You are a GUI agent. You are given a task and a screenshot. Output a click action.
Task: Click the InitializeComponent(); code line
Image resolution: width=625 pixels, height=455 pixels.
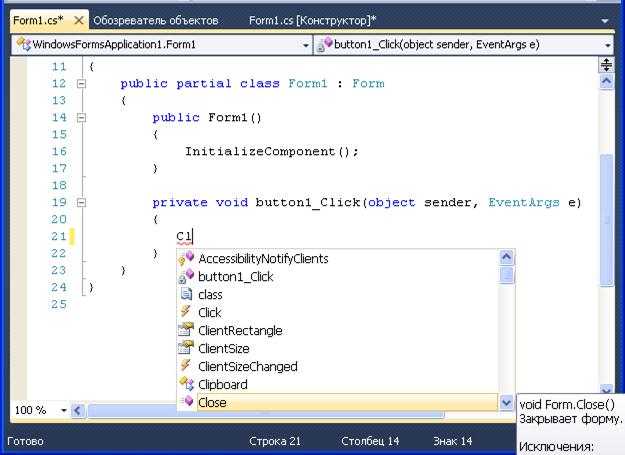pos(272,152)
